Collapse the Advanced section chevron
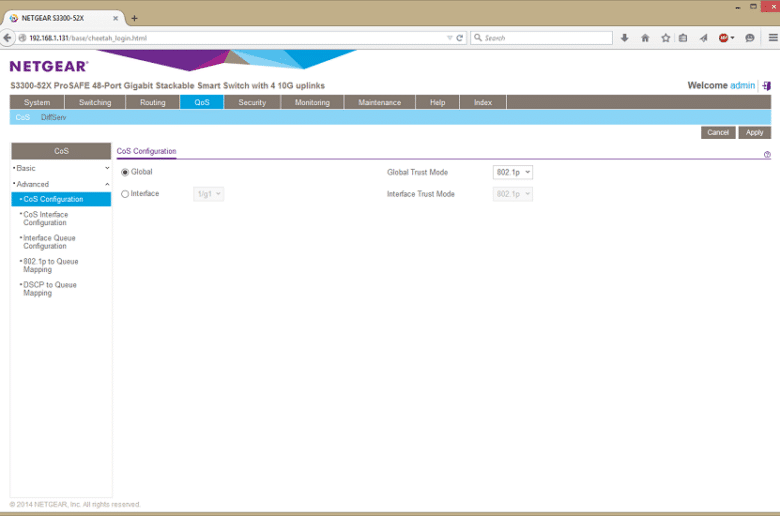Viewport: 780px width, 516px height. [x=107, y=184]
